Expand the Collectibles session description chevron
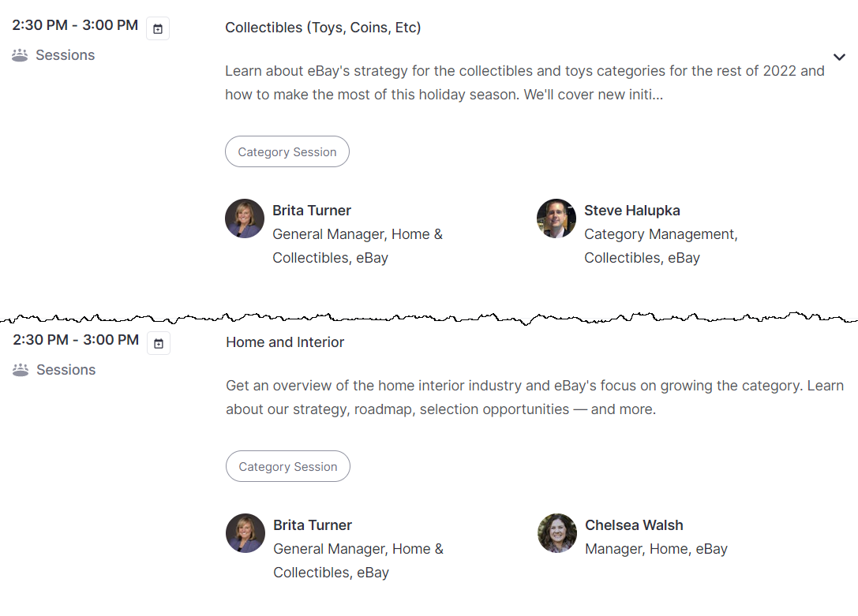This screenshot has height=616, width=858. tap(839, 57)
